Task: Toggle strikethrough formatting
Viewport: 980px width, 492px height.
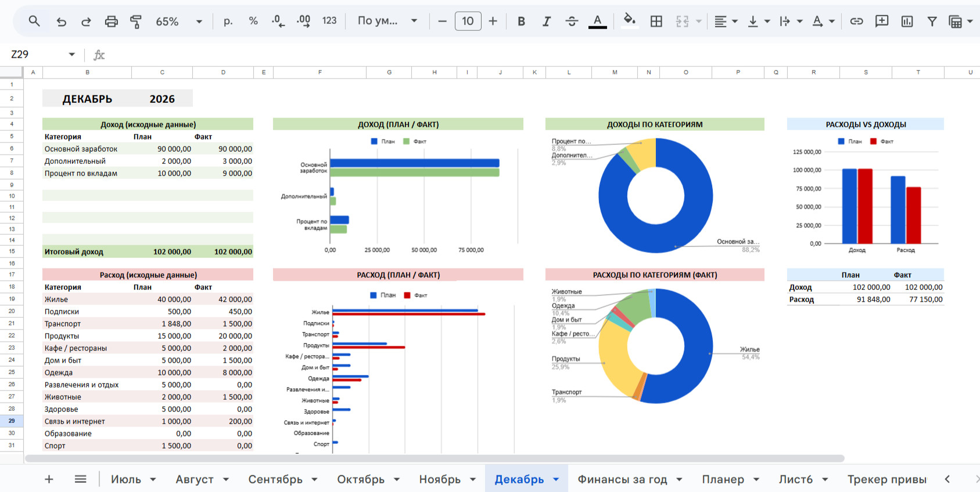Action: click(572, 21)
